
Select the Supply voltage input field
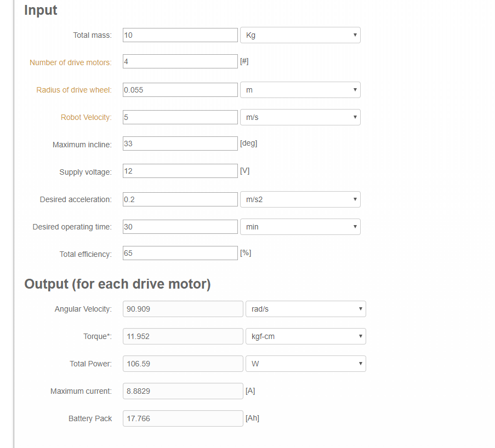180,171
